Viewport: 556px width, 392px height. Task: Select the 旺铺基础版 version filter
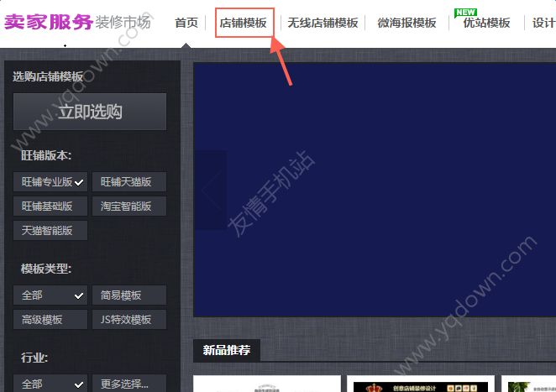[50, 206]
